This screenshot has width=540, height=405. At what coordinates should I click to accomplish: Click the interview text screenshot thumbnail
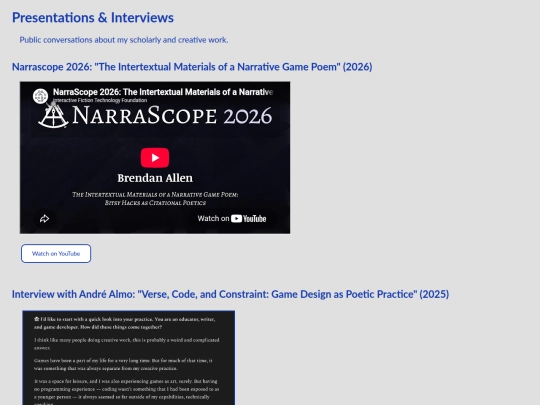coord(129,357)
